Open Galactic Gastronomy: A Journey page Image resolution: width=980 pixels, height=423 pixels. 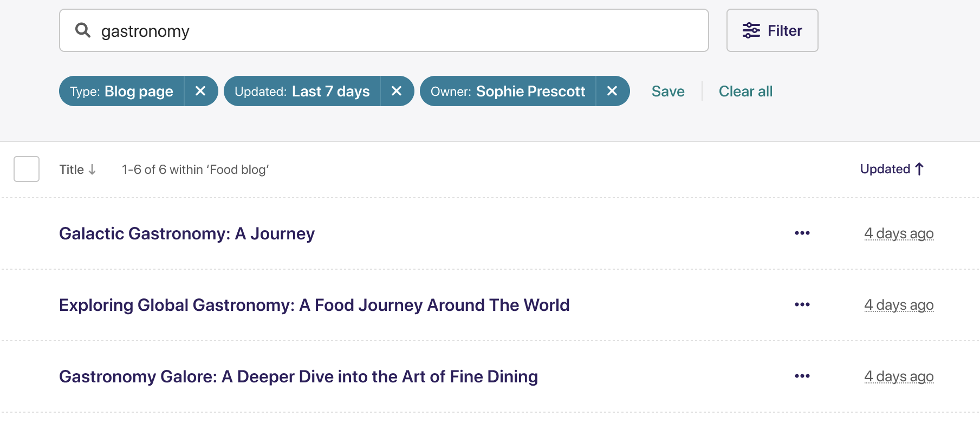coord(187,233)
